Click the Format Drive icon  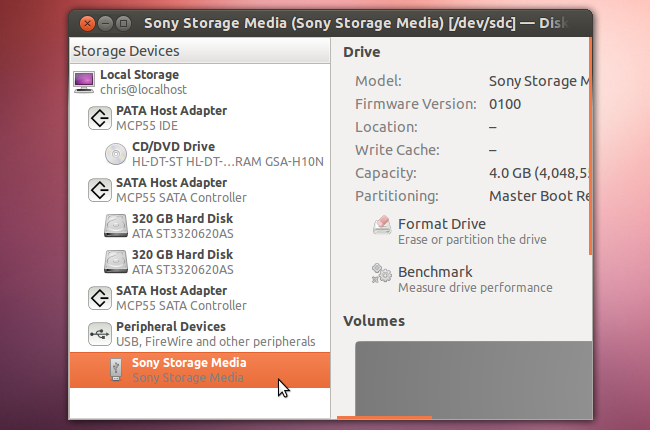(x=381, y=226)
